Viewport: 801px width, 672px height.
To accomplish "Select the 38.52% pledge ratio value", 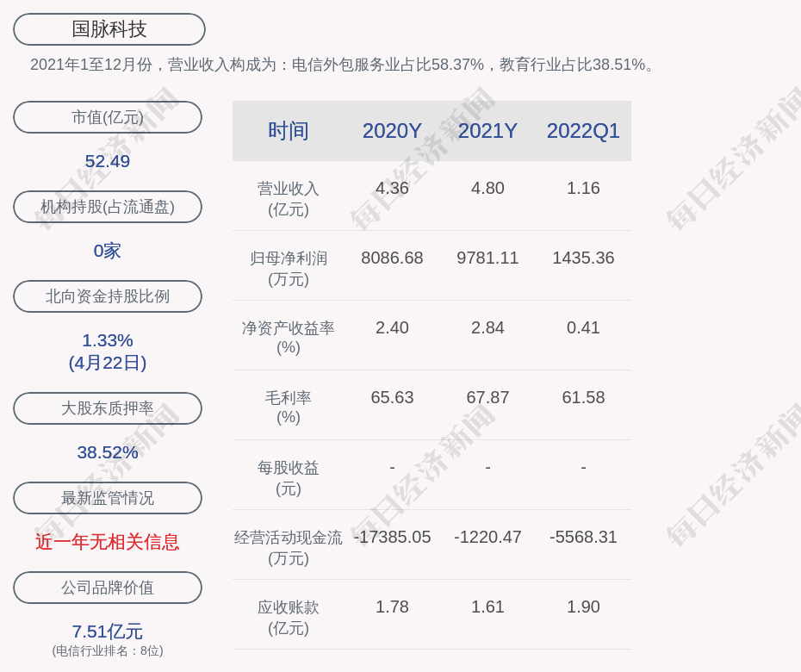I will (108, 452).
